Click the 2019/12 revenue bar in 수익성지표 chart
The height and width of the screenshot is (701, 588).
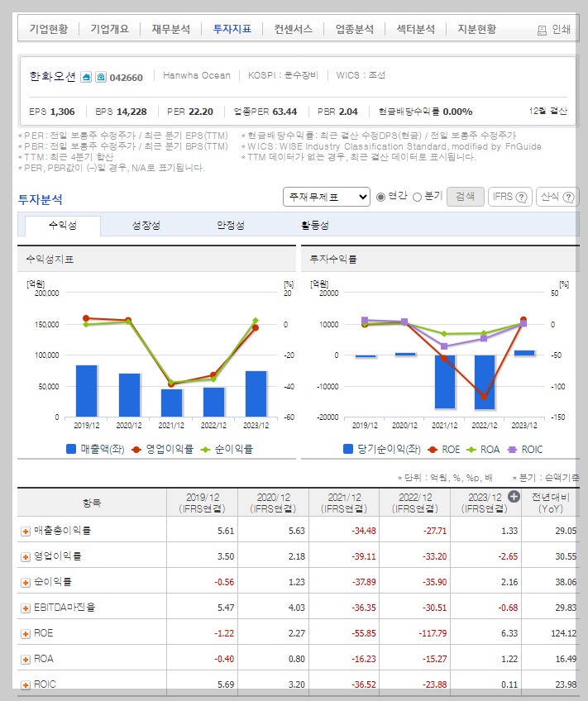(86, 391)
